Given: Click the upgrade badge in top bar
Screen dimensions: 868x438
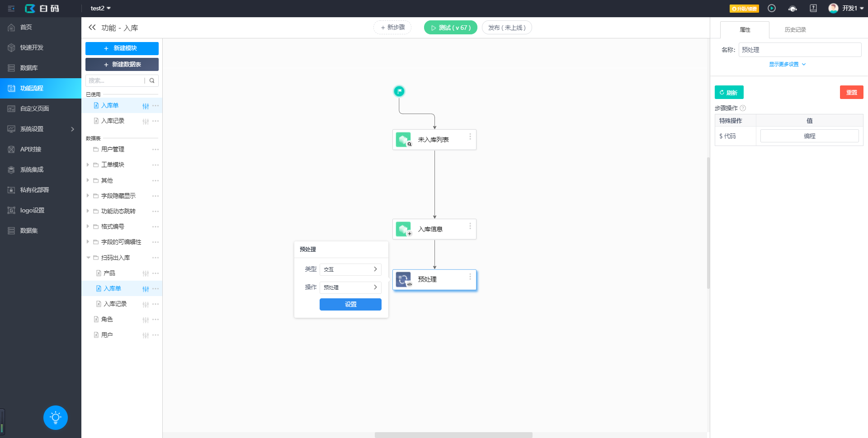Looking at the screenshot, I should 744,9.
